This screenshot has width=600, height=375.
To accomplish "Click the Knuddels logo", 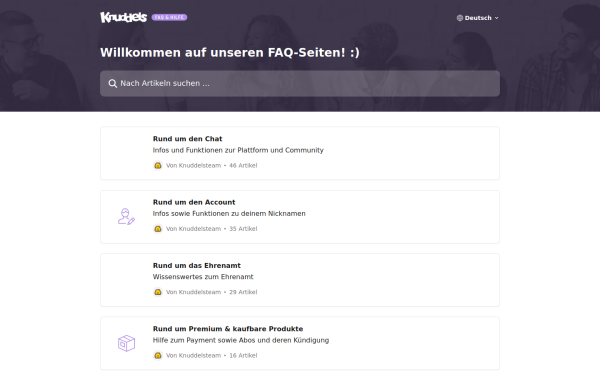I will 123,17.
